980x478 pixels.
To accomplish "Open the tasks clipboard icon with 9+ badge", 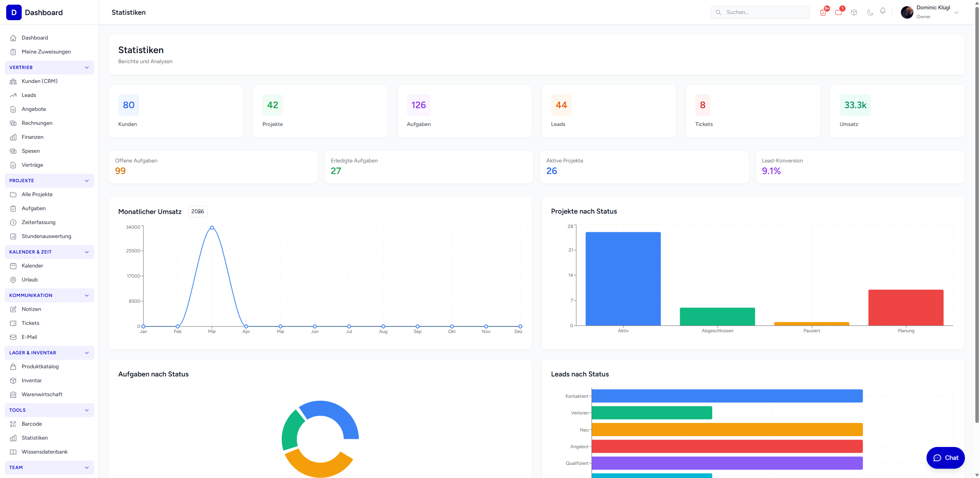I will pos(823,12).
